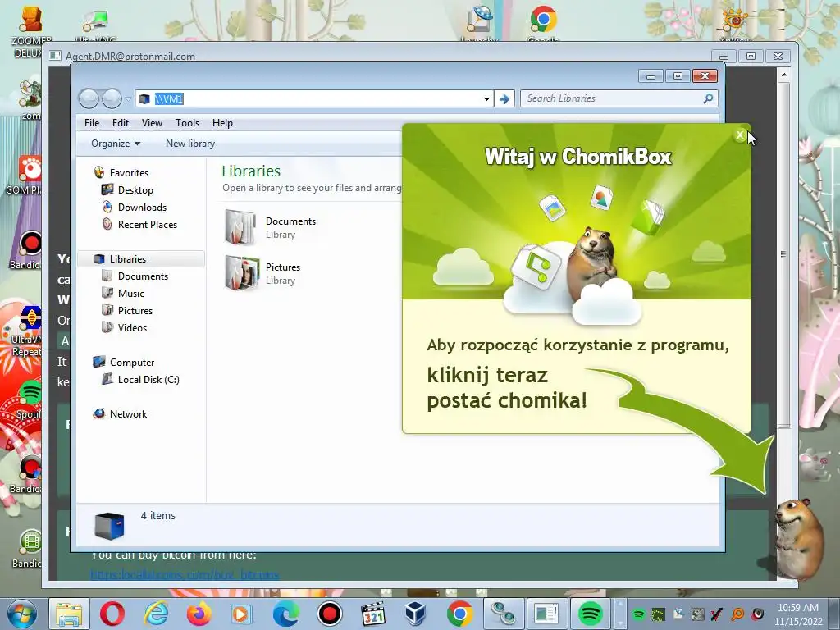Select Computer in the navigation pane
Viewport: 840px width, 630px height.
click(132, 362)
